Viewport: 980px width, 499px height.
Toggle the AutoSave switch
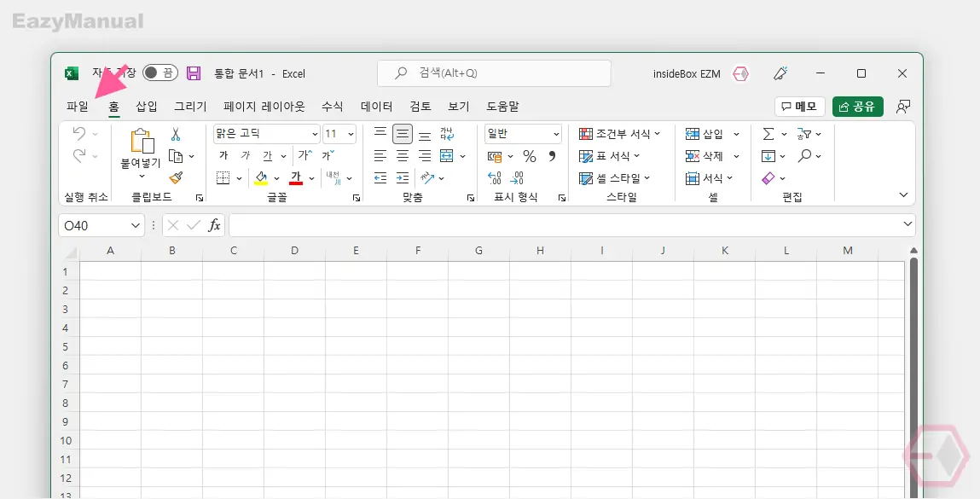coord(160,73)
